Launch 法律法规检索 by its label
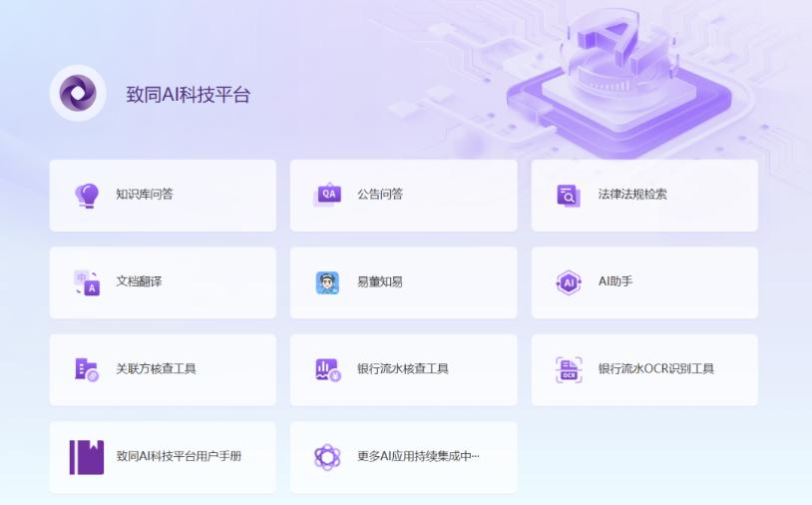Viewport: 812px width, 505px height. (x=632, y=195)
